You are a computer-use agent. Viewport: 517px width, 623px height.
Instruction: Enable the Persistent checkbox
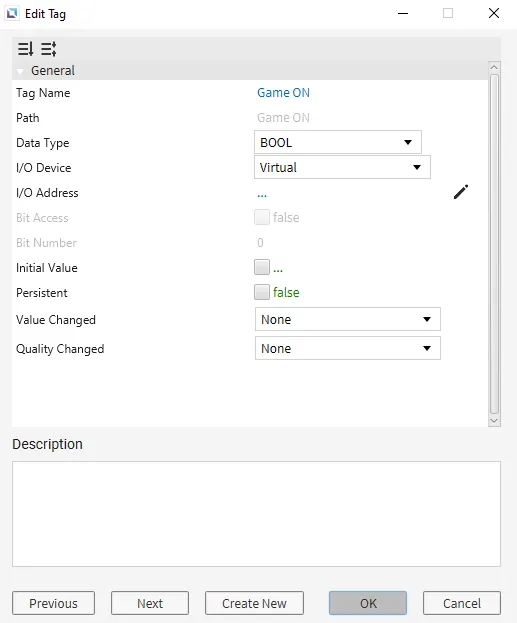(x=262, y=292)
